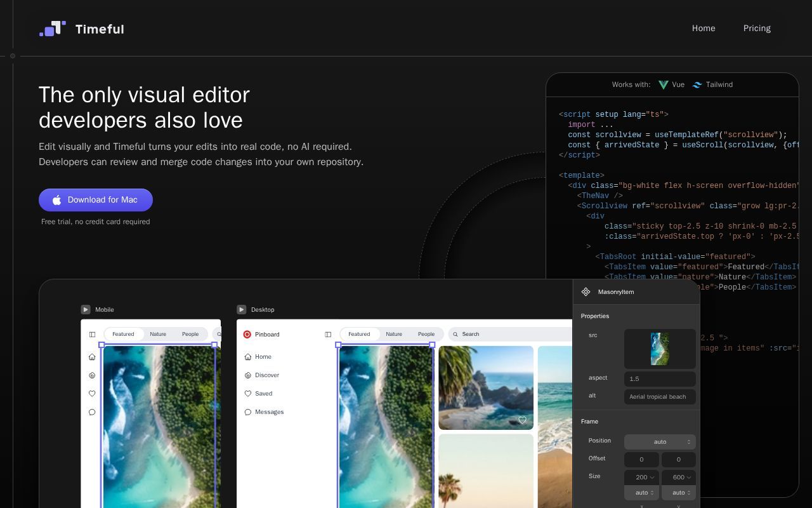Screen dimensions: 812x508
Task: Toggle the sidebar panel icon in Mobile preview
Action: pyautogui.click(x=92, y=334)
